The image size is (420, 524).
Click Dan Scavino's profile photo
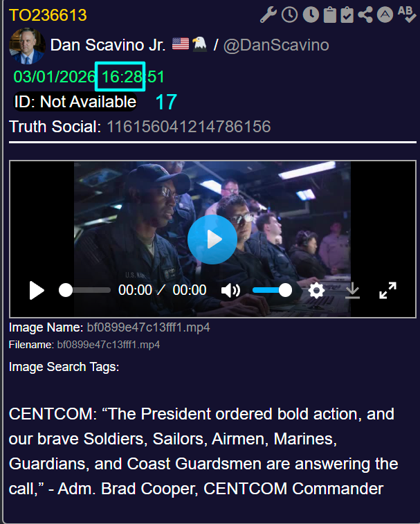click(27, 46)
